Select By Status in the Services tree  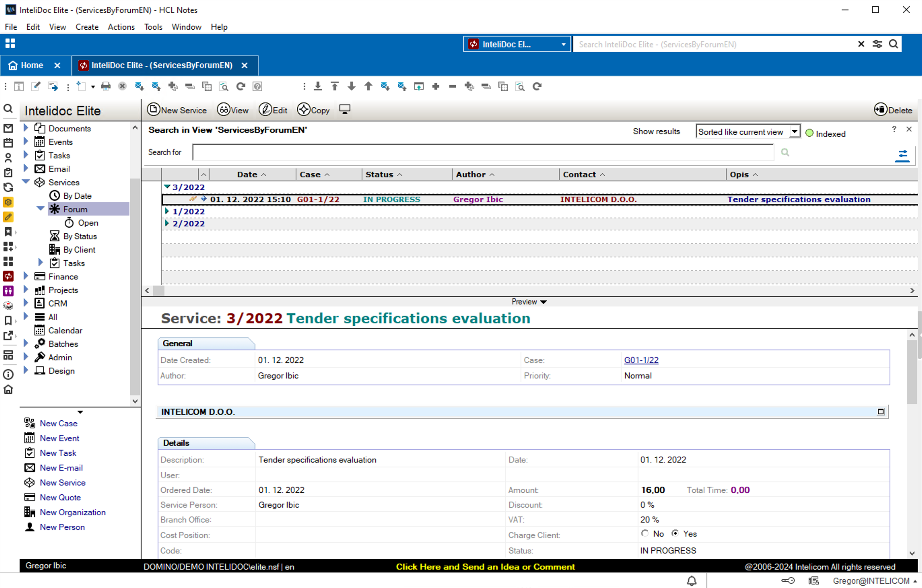point(80,236)
